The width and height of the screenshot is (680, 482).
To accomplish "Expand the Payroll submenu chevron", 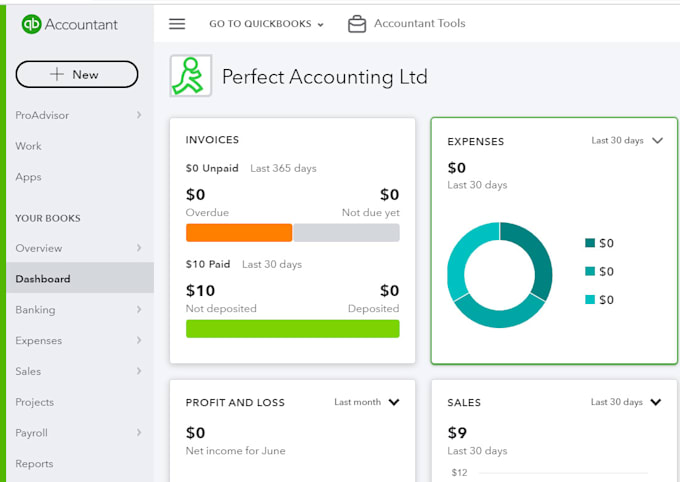I will (139, 433).
